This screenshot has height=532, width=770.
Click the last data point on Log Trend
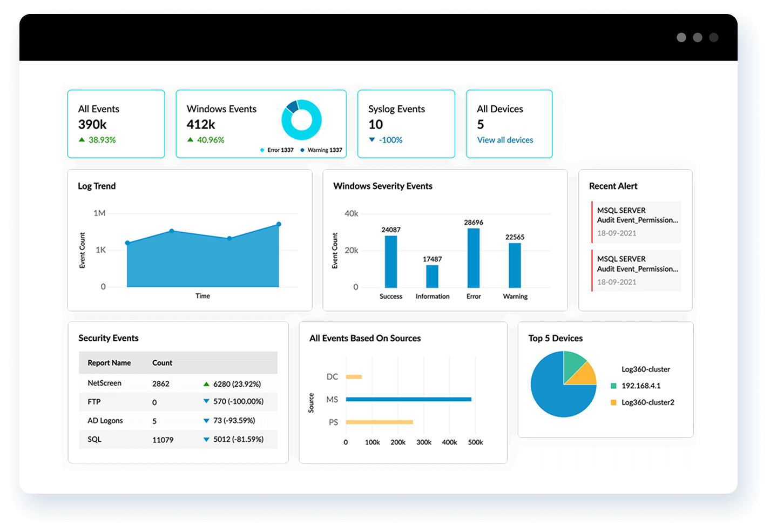point(279,224)
